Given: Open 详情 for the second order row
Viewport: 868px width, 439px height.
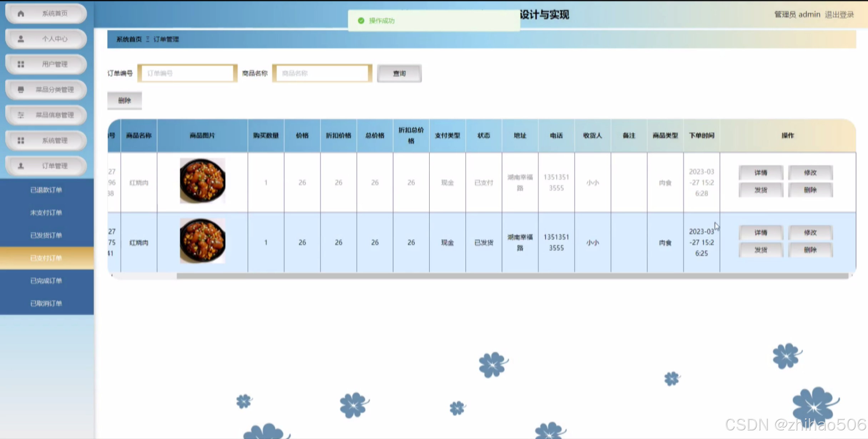Looking at the screenshot, I should pyautogui.click(x=761, y=233).
